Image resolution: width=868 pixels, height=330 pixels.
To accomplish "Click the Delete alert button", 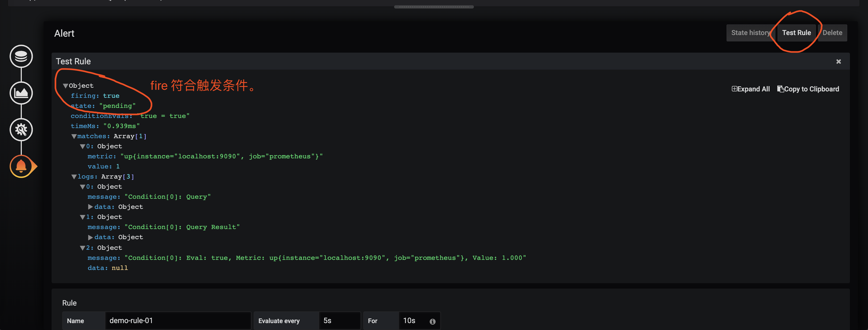I will click(832, 33).
